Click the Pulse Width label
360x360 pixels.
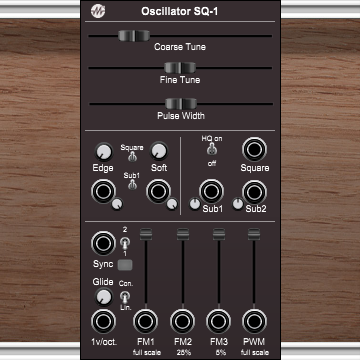pyautogui.click(x=181, y=116)
